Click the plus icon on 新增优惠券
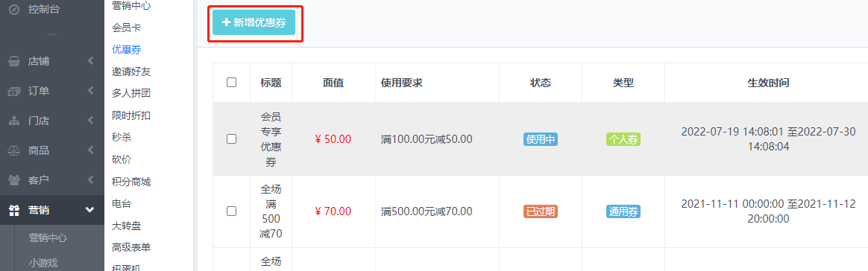Screen dimensions: 868x271 tap(226, 22)
